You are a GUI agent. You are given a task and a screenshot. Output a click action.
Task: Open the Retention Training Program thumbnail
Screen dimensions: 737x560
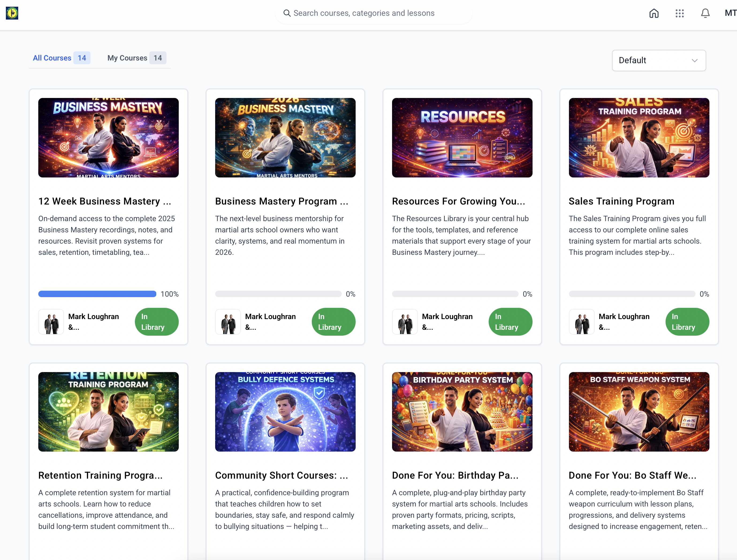point(108,412)
